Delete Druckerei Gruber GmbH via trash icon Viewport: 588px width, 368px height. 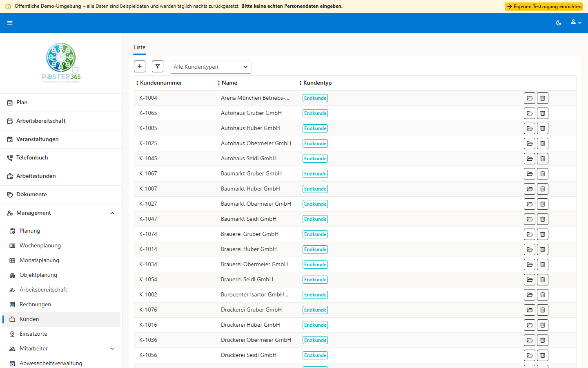[543, 310]
